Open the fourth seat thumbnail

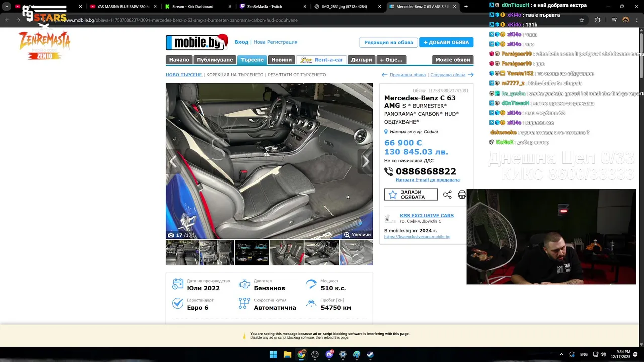[x=286, y=253]
